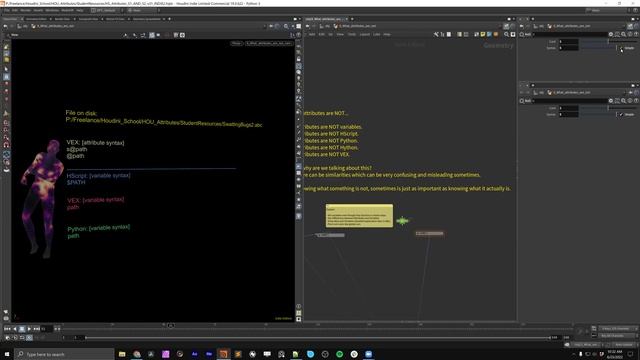Click the gear icon in upper parameter pane
The height and width of the screenshot is (360, 640).
tap(611, 35)
